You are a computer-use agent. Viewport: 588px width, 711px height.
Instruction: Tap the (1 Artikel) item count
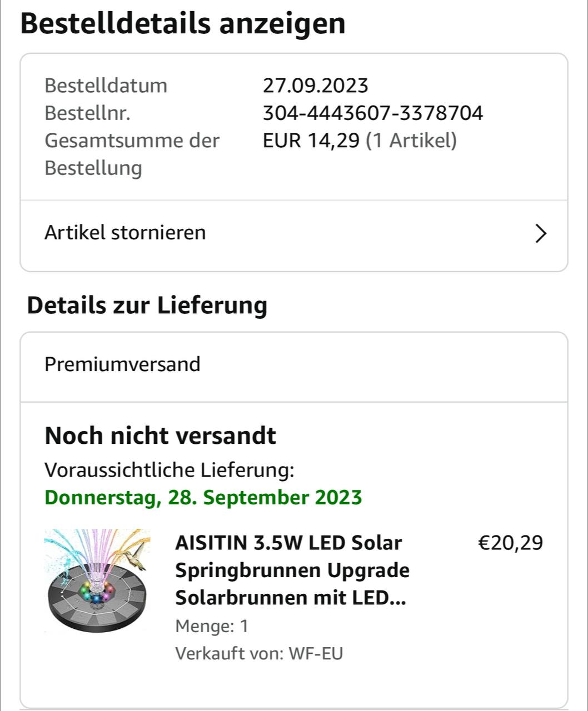[x=411, y=141]
